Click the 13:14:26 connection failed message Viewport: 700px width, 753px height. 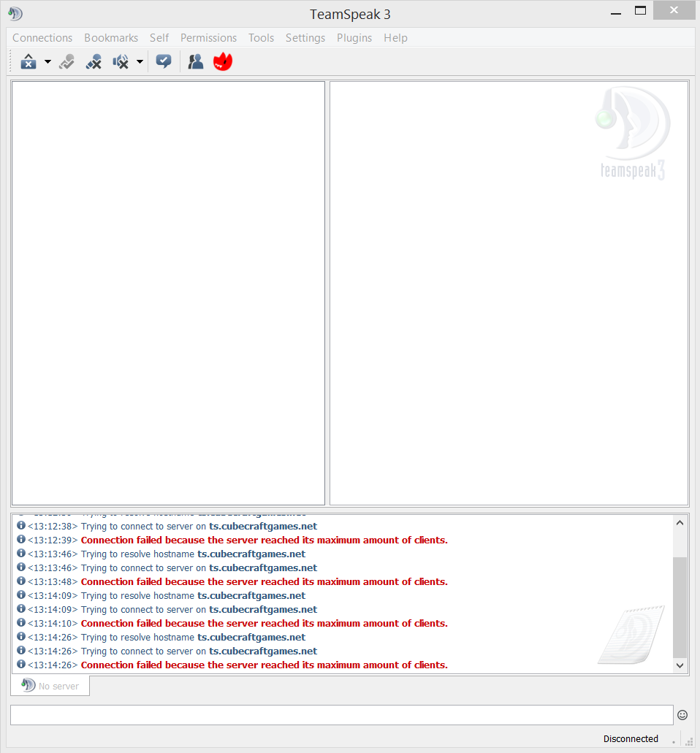pyautogui.click(x=265, y=665)
